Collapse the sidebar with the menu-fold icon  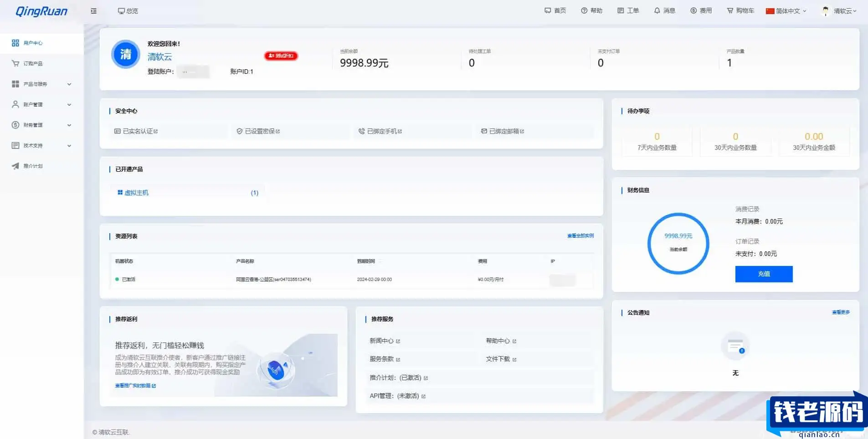pyautogui.click(x=94, y=11)
